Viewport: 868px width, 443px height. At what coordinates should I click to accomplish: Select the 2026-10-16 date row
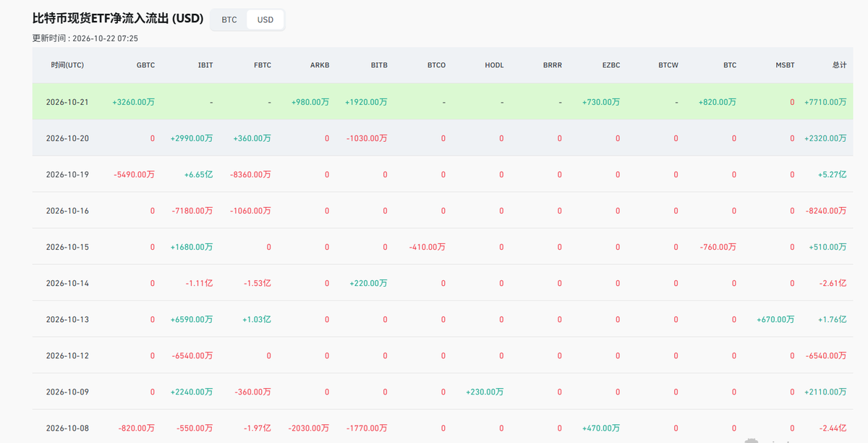pos(442,211)
